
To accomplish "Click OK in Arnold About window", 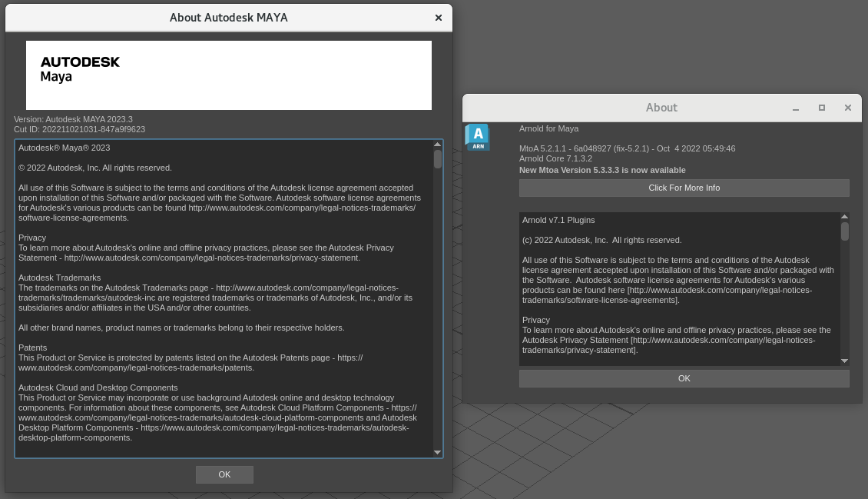I will [684, 378].
